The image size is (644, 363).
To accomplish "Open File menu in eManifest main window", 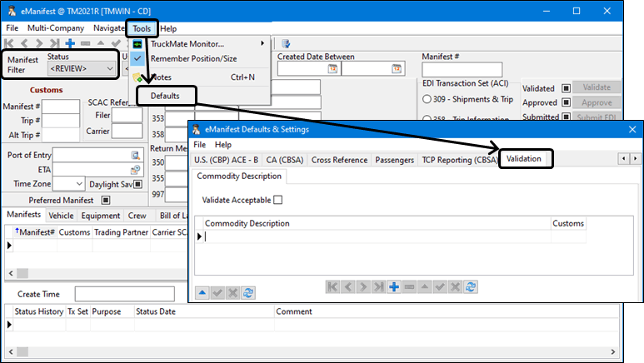I will [12, 28].
